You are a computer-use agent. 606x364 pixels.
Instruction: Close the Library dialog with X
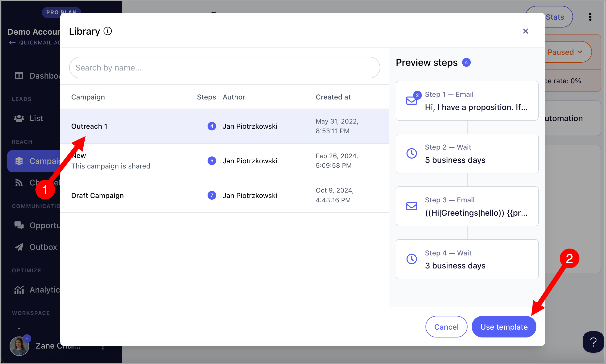click(x=526, y=31)
